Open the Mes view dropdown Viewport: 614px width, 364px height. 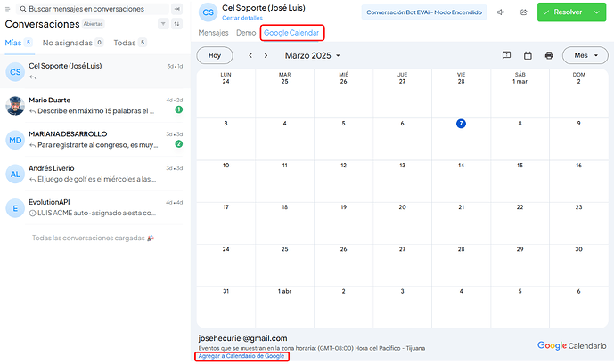click(585, 55)
